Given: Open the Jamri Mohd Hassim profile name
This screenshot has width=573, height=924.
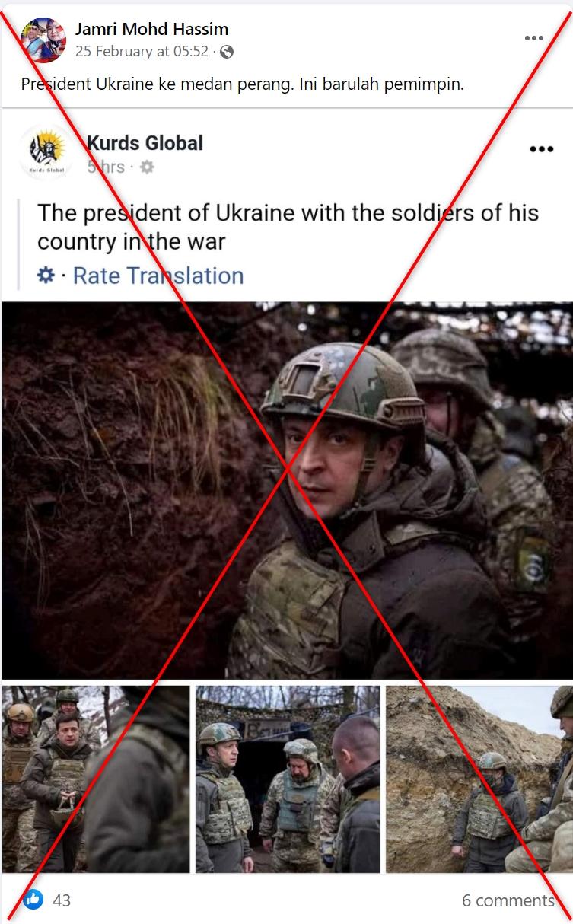Looking at the screenshot, I should coord(151,30).
